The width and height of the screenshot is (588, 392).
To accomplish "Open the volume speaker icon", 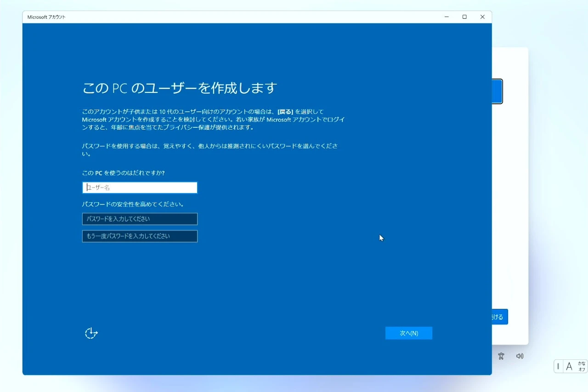I will pos(520,356).
